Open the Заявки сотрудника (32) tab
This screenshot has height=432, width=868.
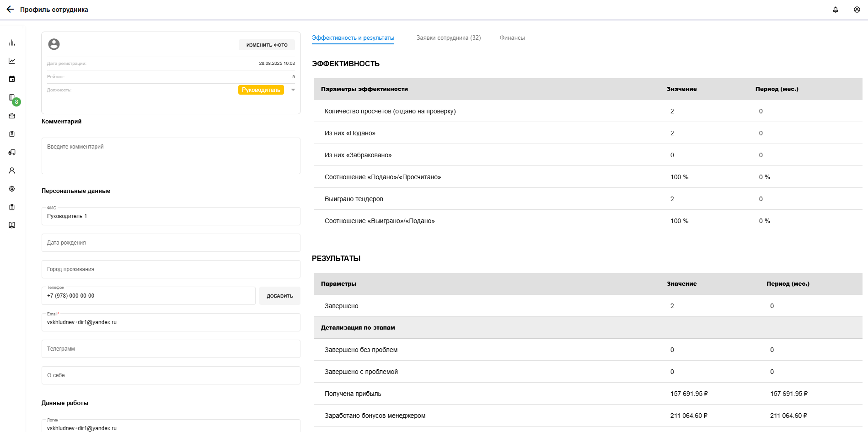(449, 38)
